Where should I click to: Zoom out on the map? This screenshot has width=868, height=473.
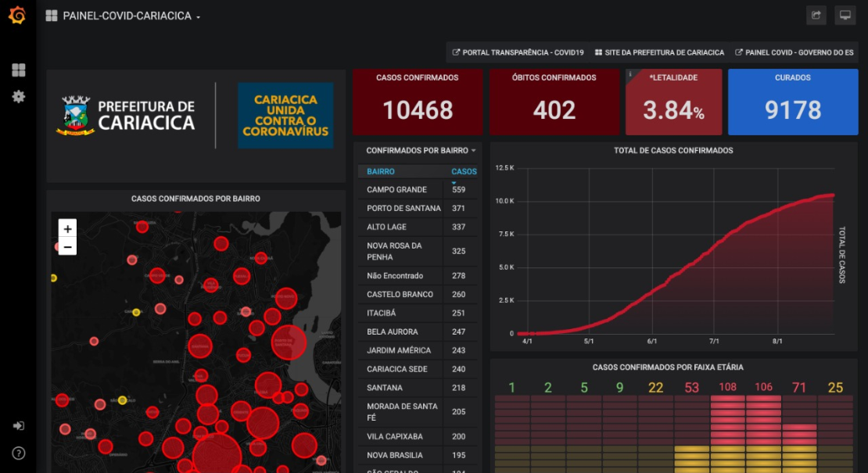point(67,246)
